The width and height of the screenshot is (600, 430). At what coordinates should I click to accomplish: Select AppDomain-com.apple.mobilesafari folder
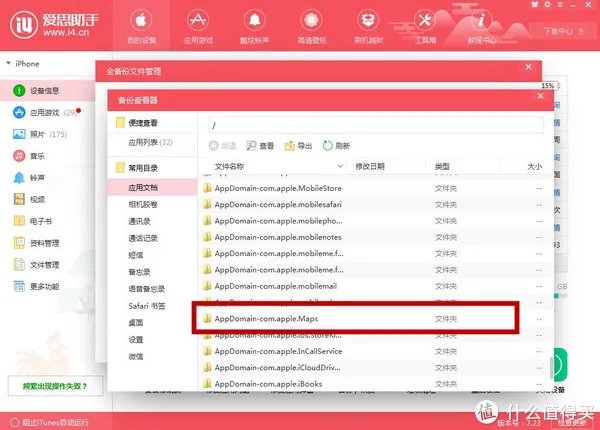(x=376, y=204)
